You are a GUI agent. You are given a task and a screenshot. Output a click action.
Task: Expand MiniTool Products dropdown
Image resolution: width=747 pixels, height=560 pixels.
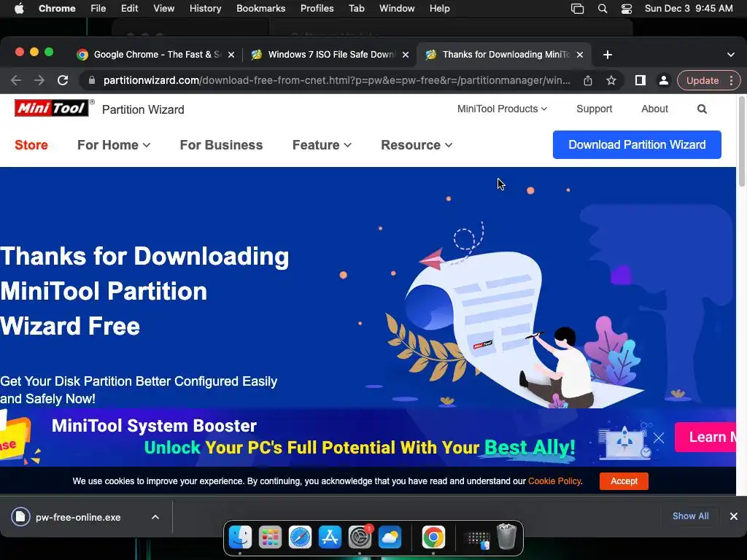502,109
